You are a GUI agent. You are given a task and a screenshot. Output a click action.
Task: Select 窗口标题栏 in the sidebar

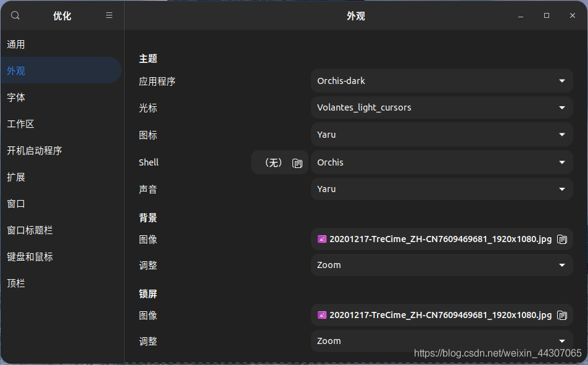click(x=61, y=230)
